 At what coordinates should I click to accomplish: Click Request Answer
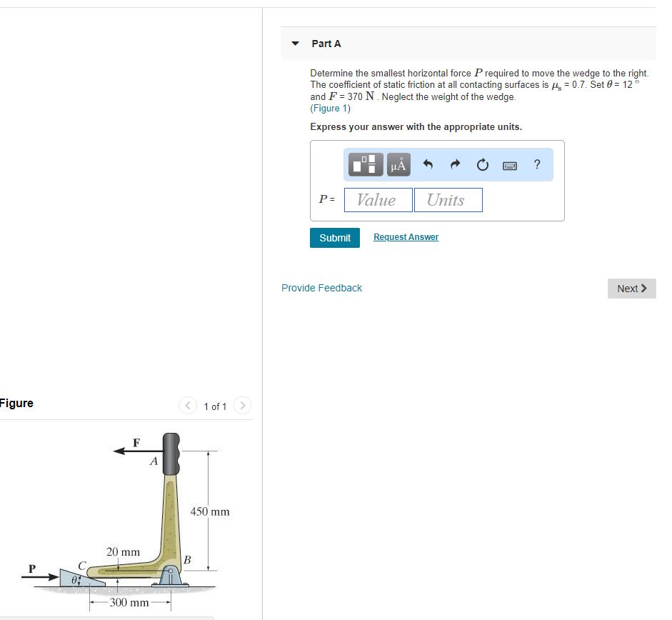(406, 236)
